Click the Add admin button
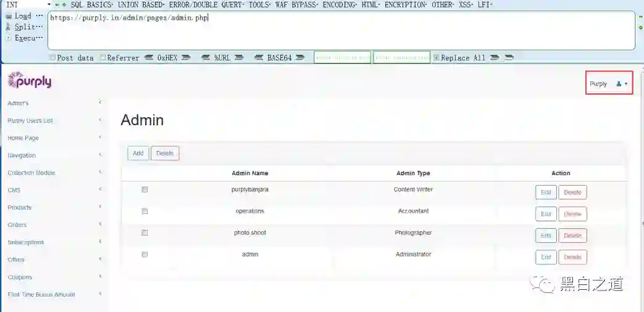The image size is (644, 312). (138, 153)
